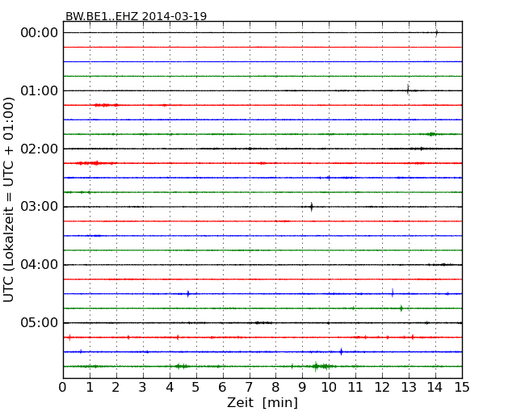Click the red burst after 01:00 near minute 1.5
Image resolution: width=525 pixels, height=420 pixels.
[106, 105]
